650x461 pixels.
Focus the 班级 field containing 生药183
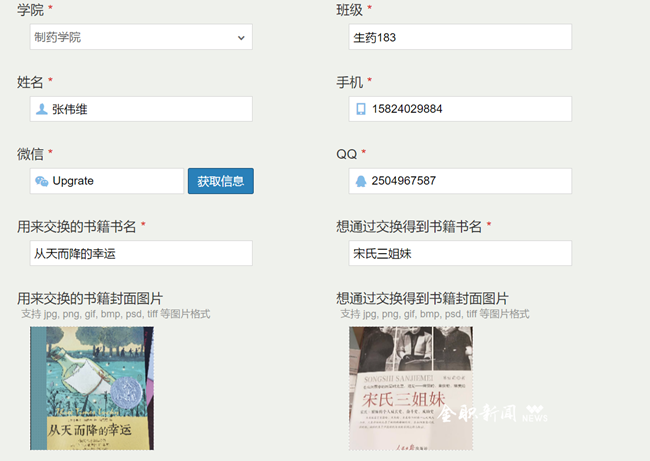coord(460,37)
